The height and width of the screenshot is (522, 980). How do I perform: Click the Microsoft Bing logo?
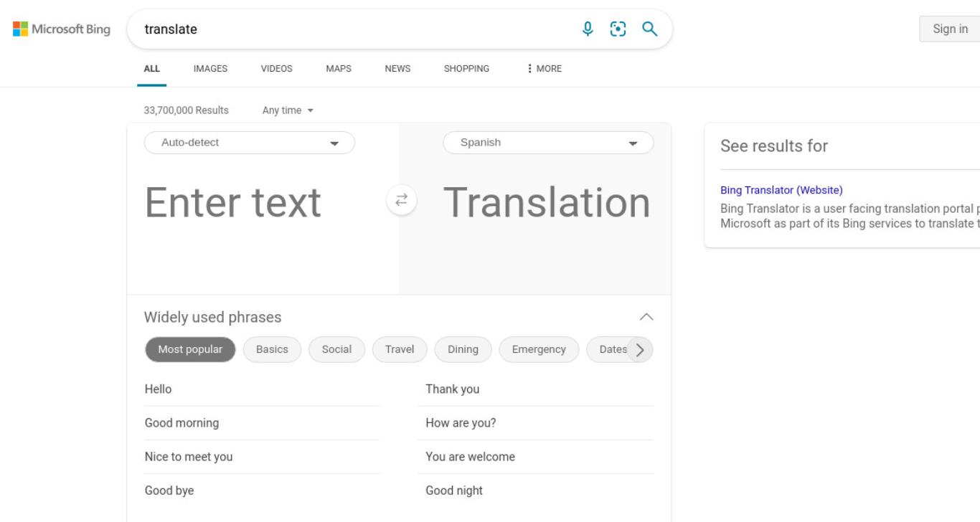[x=61, y=29]
